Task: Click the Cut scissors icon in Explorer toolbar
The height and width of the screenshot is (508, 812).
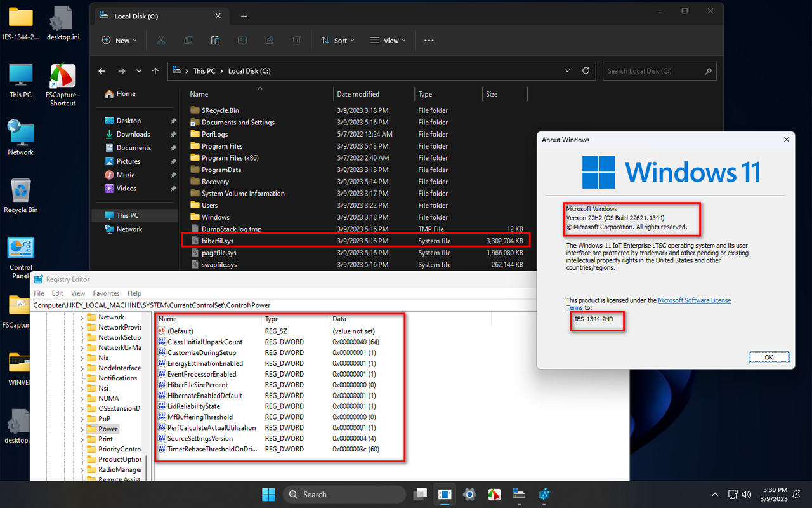Action: point(161,40)
